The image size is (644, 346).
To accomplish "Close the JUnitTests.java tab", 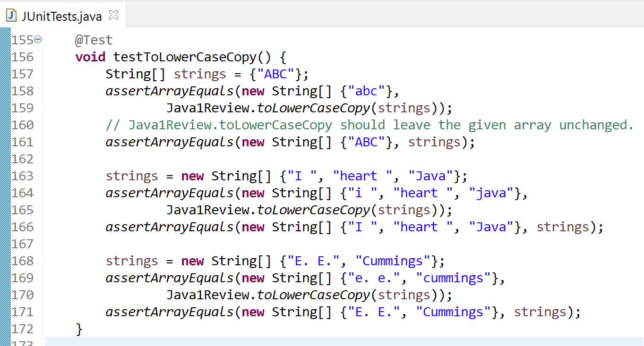I will point(113,14).
